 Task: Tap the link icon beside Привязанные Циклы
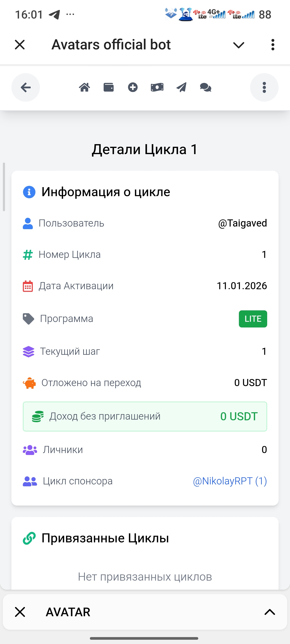point(29,538)
